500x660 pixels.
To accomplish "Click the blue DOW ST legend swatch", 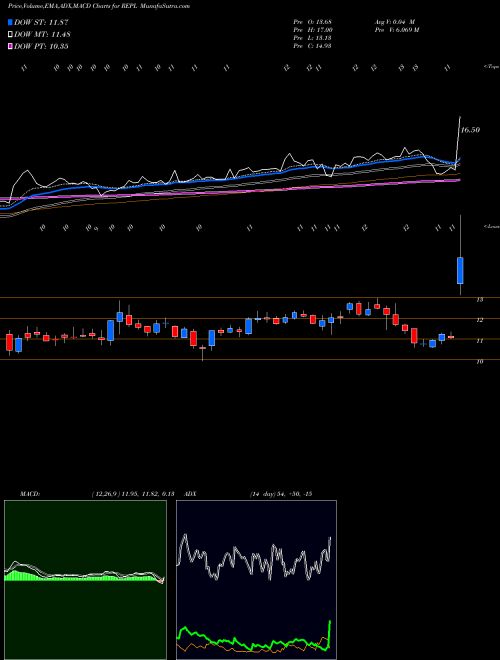I will coord(11,22).
